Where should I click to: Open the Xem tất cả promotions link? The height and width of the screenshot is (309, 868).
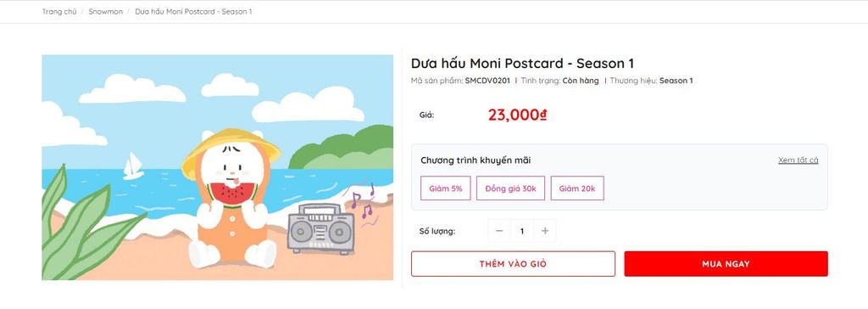tap(798, 160)
